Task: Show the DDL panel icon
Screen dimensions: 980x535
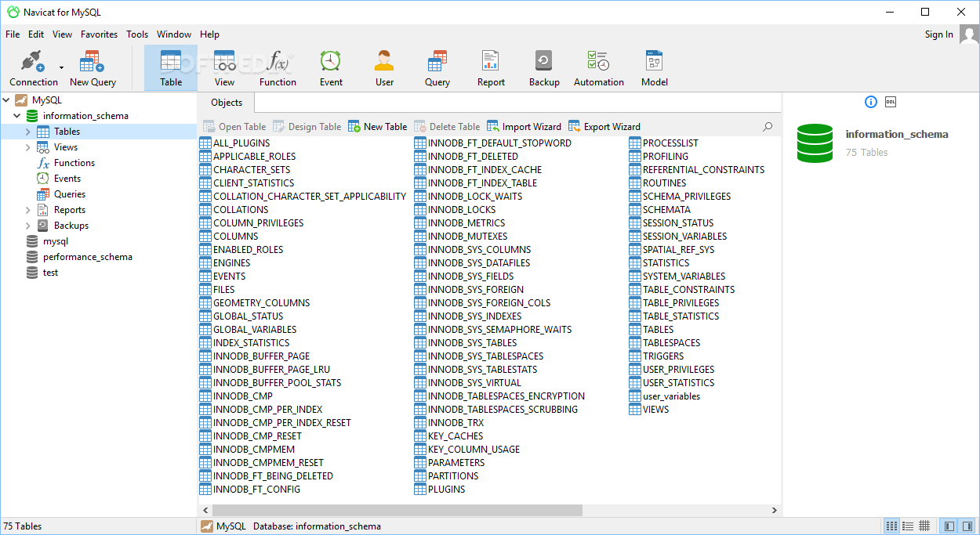Action: pyautogui.click(x=891, y=102)
